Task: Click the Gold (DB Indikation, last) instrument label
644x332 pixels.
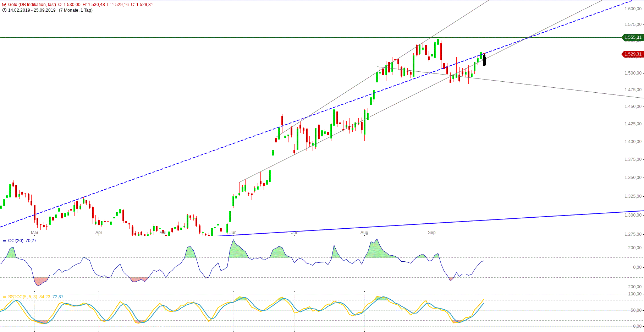Action: coord(33,5)
